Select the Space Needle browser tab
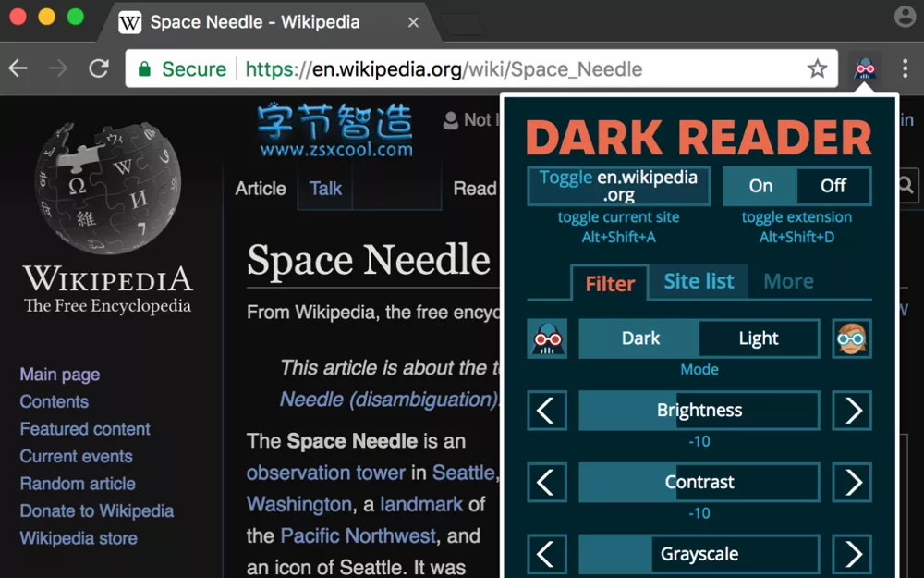The height and width of the screenshot is (578, 924). click(268, 22)
